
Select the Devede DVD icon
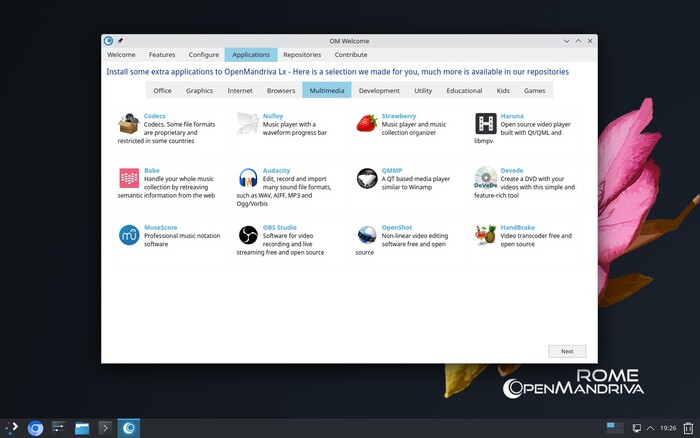point(486,178)
